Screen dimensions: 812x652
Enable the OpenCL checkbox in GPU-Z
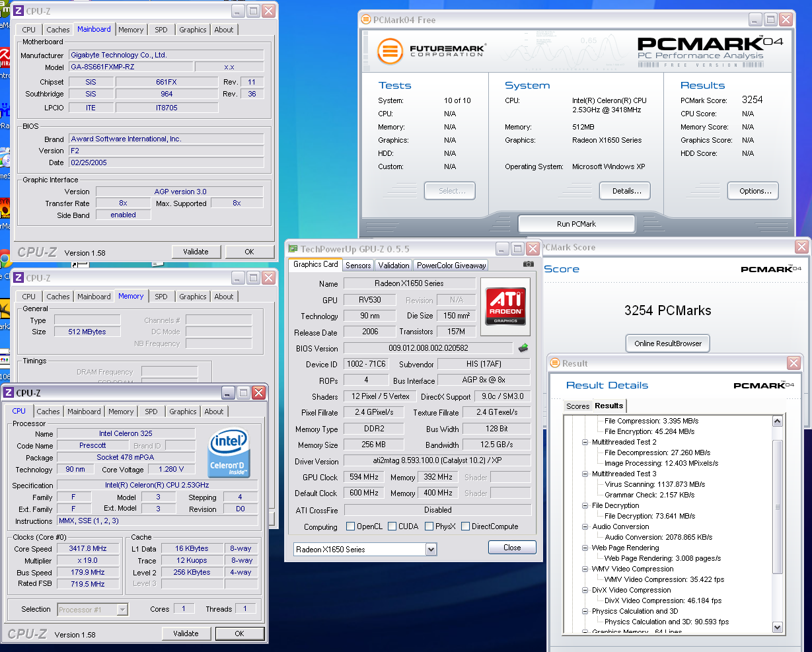point(351,526)
